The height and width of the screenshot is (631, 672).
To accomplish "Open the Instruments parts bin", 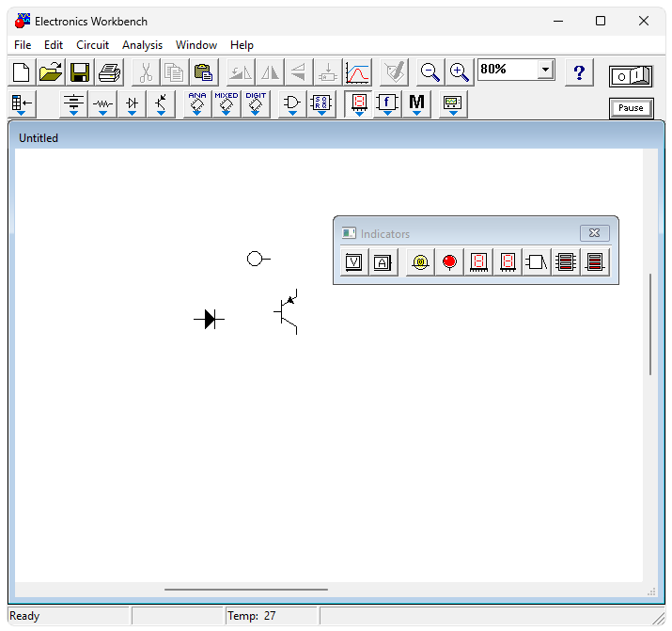I will point(453,103).
